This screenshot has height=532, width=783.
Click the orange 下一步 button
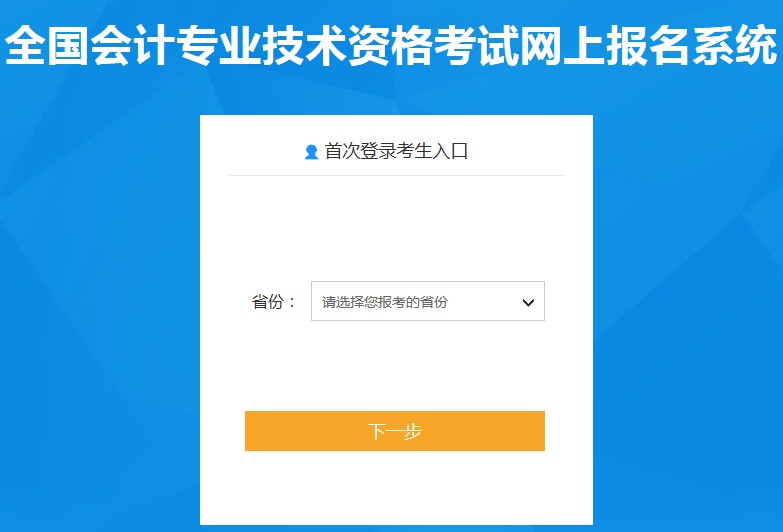pos(394,431)
